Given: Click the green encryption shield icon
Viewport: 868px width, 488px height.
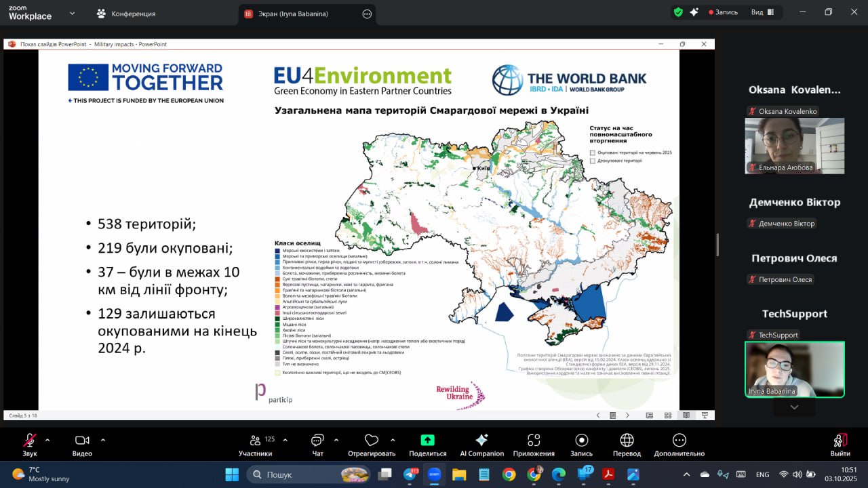Looking at the screenshot, I should pos(677,12).
